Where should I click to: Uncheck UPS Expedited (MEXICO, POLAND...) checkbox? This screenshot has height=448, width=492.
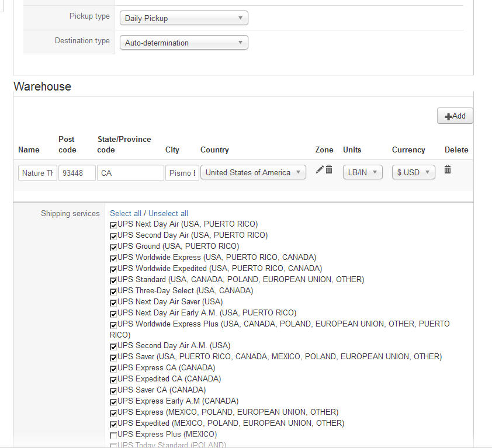pos(113,424)
